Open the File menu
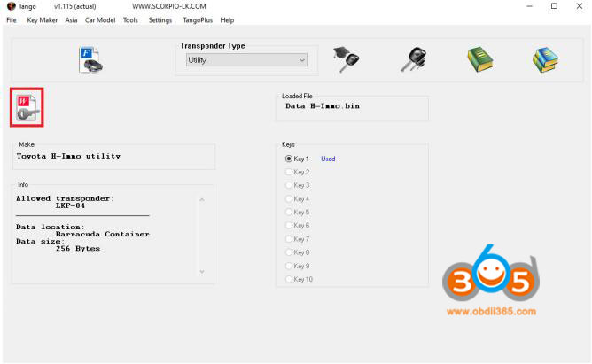The image size is (592, 364). tap(12, 20)
